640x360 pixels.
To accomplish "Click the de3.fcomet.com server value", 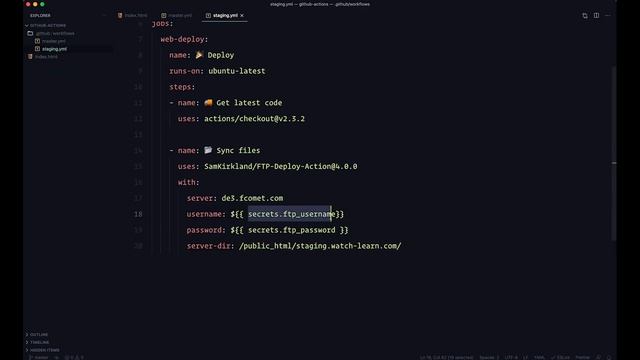I will (252, 198).
